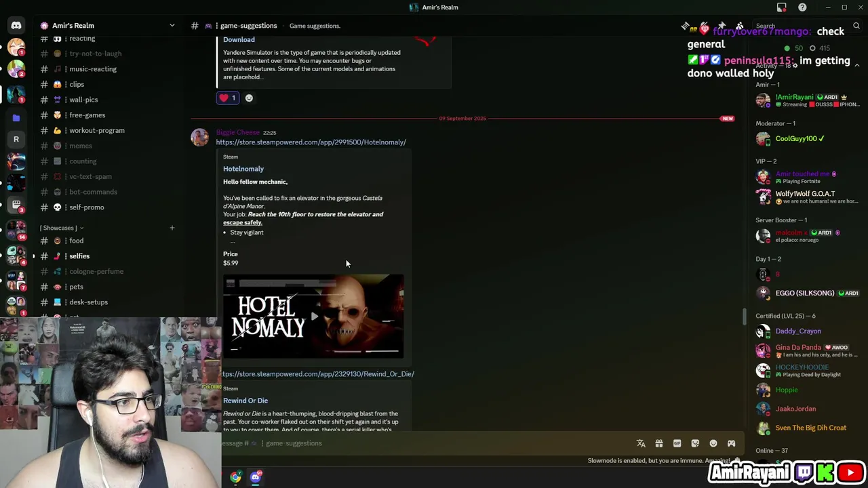868x488 pixels.
Task: Open the wall-pics channel
Action: click(83, 100)
